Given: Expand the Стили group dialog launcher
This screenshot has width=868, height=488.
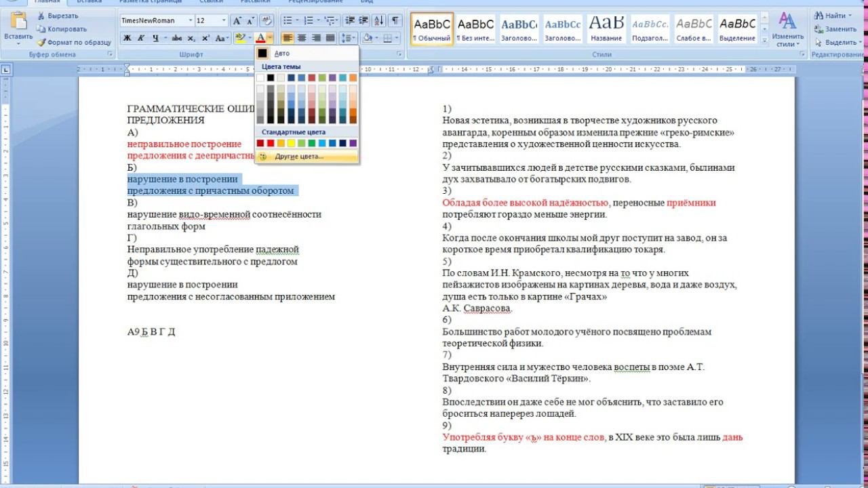Looking at the screenshot, I should pos(803,54).
